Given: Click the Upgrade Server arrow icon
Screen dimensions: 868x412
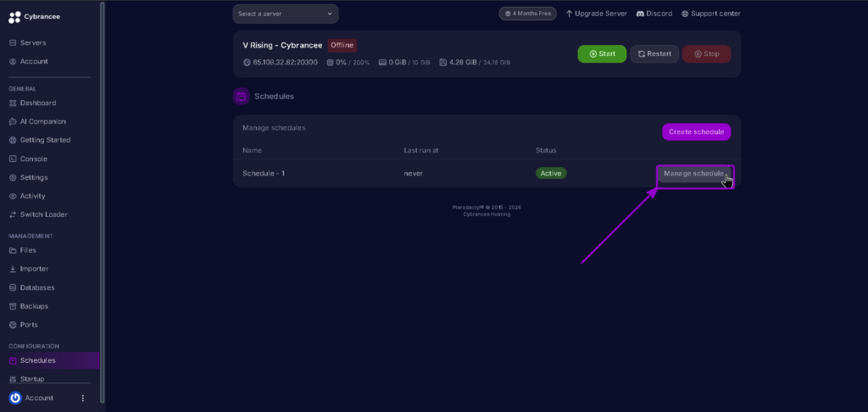Looking at the screenshot, I should coord(569,14).
